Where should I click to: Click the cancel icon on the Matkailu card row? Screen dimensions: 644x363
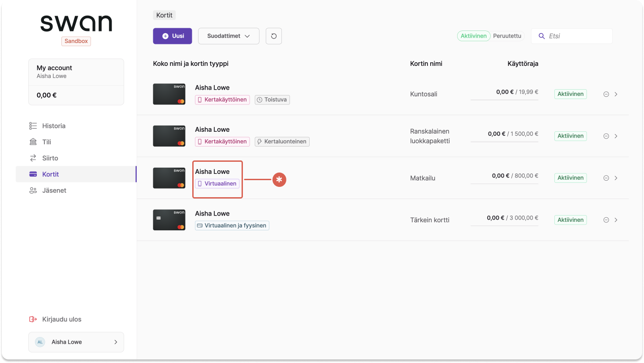[606, 178]
